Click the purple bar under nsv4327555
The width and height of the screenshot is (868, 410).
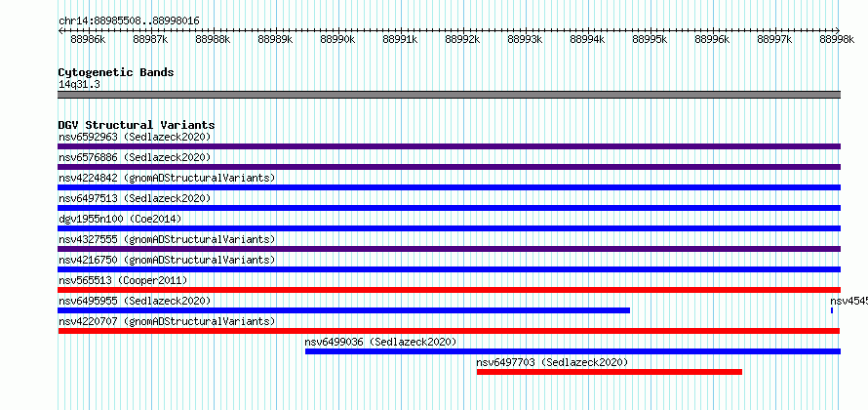click(449, 249)
